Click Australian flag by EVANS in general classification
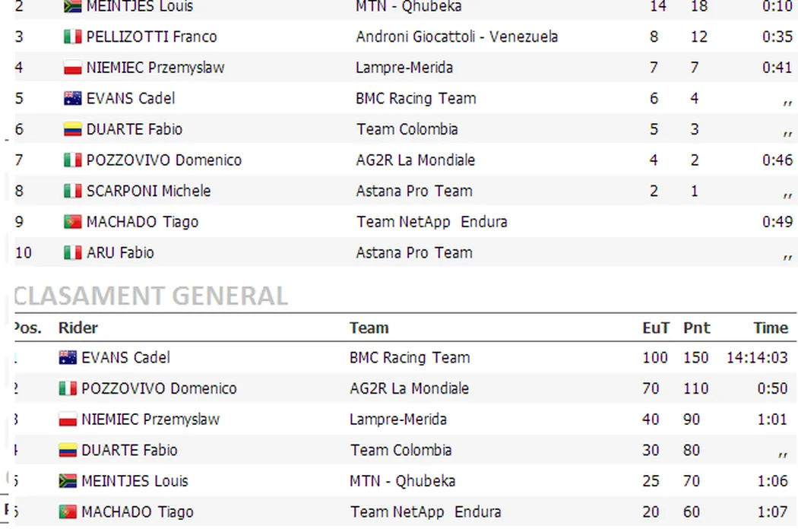The height and width of the screenshot is (532, 798). pyautogui.click(x=68, y=358)
